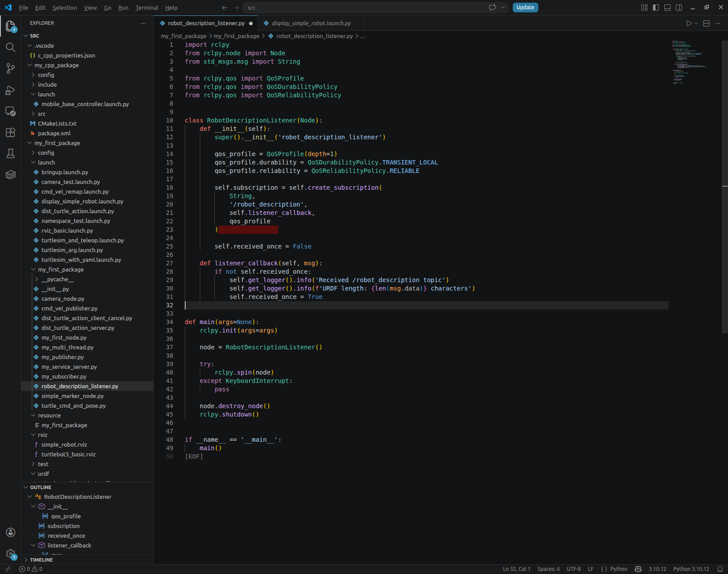Click my_first_package breadcrumb first segment
Image resolution: width=728 pixels, height=574 pixels.
pyautogui.click(x=183, y=36)
